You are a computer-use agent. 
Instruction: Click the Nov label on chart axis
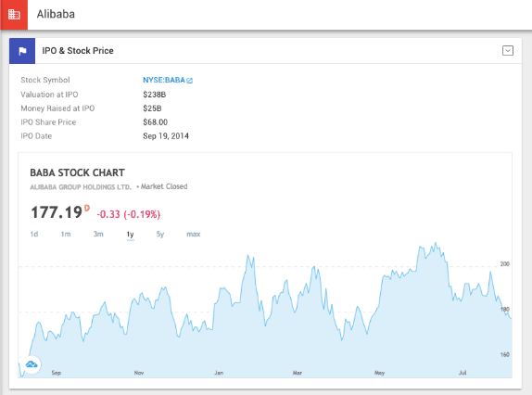click(139, 373)
